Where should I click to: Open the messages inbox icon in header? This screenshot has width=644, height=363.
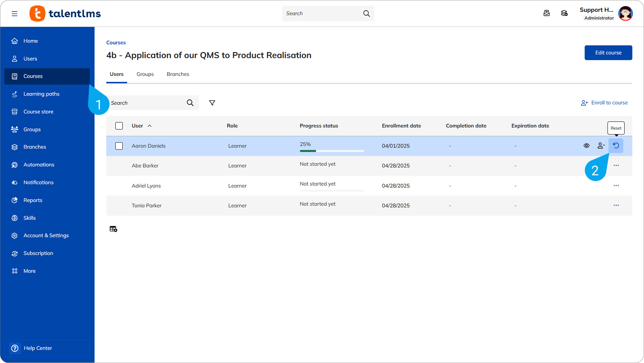(546, 13)
